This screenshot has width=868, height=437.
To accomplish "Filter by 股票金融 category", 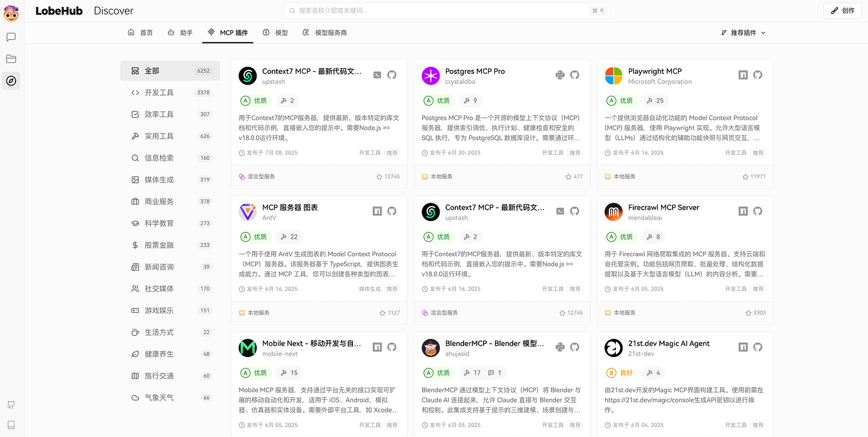I will [x=170, y=245].
